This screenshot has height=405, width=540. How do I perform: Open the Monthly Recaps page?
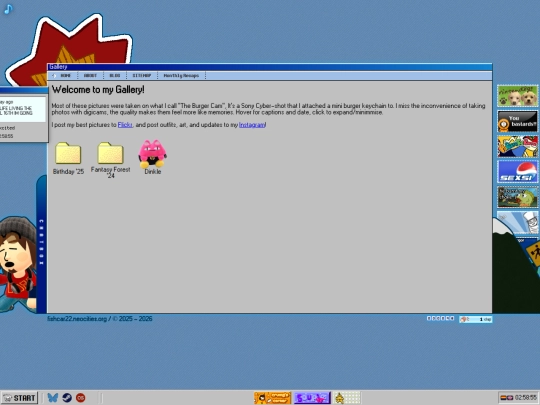click(x=181, y=75)
